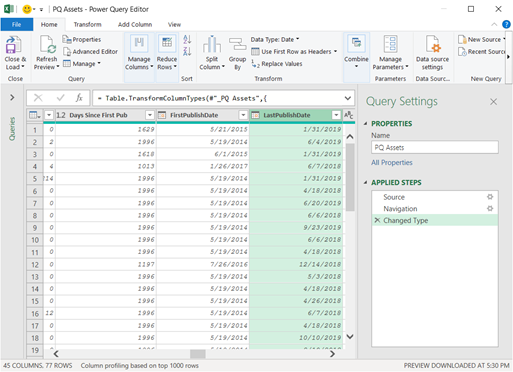This screenshot has height=372, width=513.
Task: Open the Advanced Editor
Action: (x=90, y=52)
